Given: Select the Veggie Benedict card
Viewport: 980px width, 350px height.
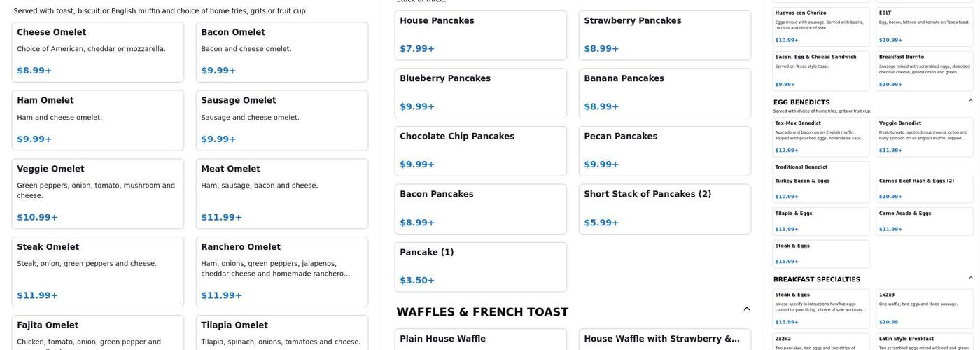Looking at the screenshot, I should (925, 136).
